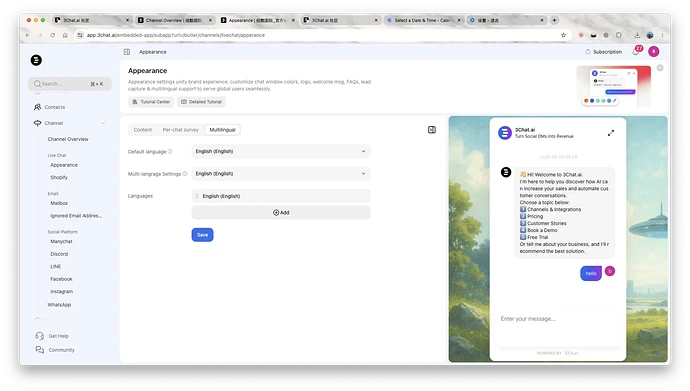
Task: Click the info icon beside Default language
Action: (x=170, y=151)
